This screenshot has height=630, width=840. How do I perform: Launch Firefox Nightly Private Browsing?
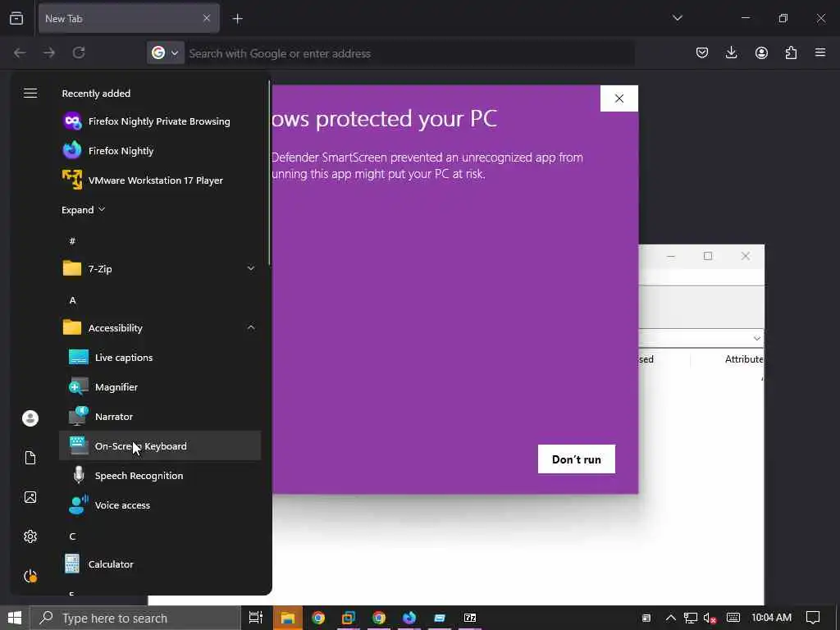[x=160, y=121]
